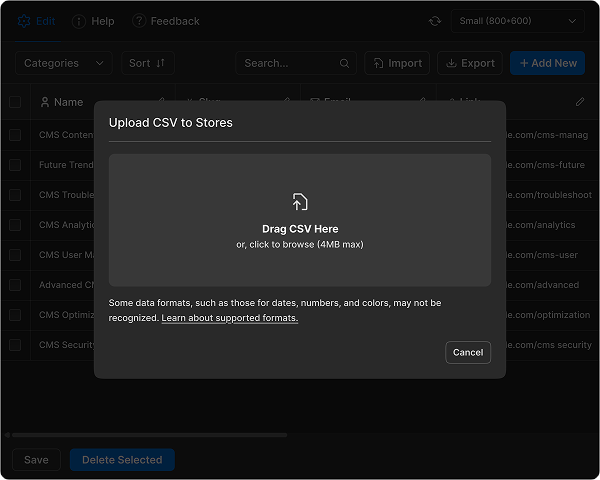Open the Small (800×600) size dropdown
600x480 pixels.
(517, 21)
